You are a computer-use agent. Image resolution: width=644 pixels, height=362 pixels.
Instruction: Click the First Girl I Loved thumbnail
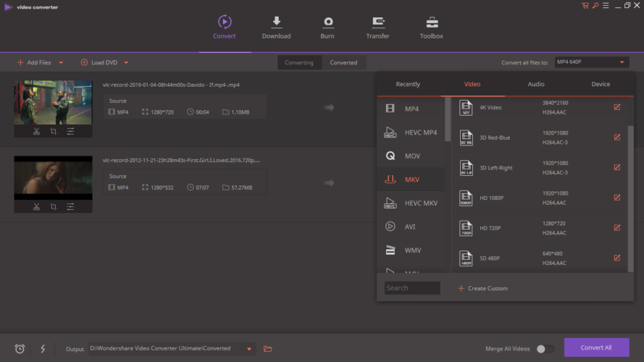click(x=53, y=177)
